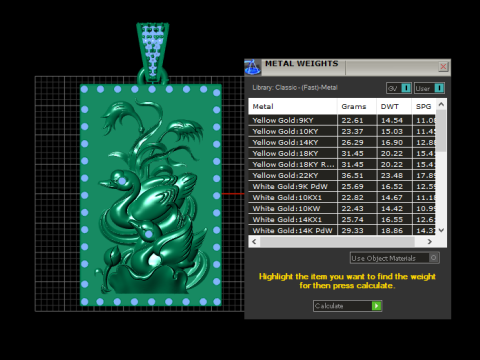This screenshot has width=480, height=360.
Task: Select the White Gold:14K PdW row
Action: 342,230
